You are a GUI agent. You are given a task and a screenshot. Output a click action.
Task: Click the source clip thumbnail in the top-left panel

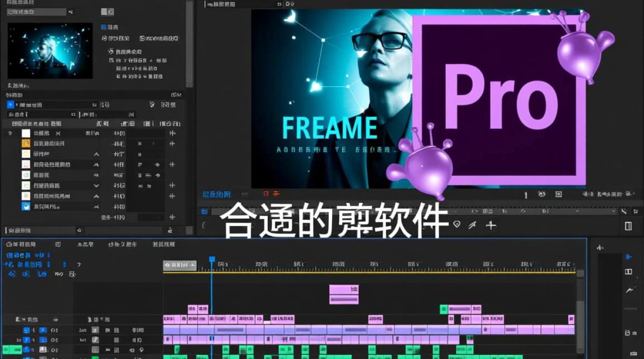[x=50, y=50]
